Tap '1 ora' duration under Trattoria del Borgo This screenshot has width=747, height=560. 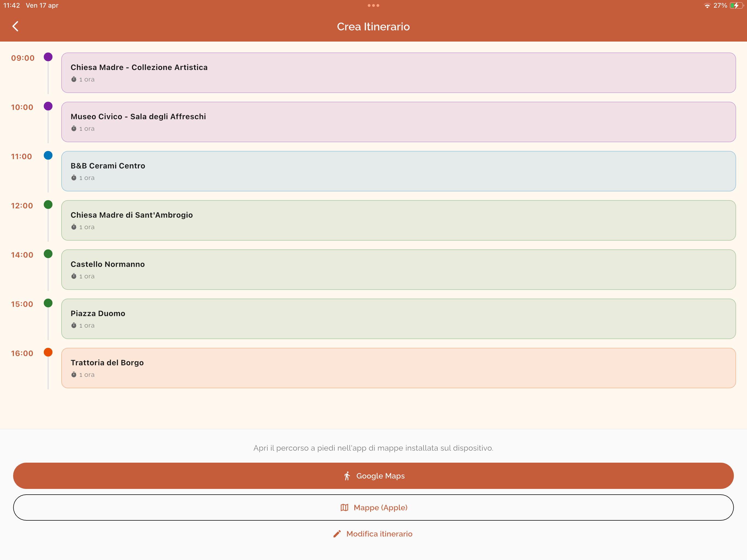87,375
